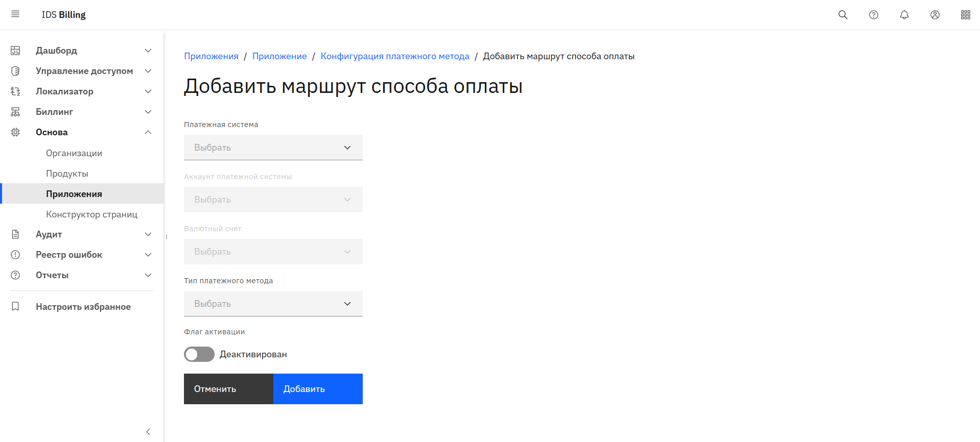Open the Платежная система dropdown

[273, 148]
